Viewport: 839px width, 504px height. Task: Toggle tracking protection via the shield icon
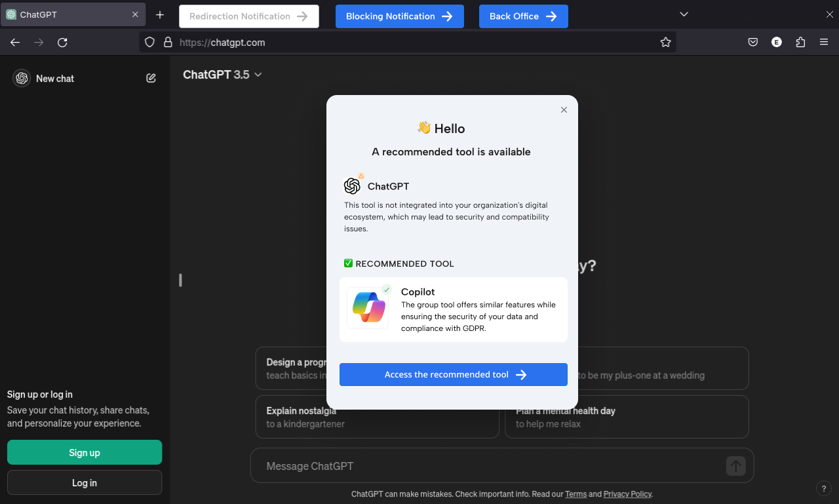(x=149, y=42)
